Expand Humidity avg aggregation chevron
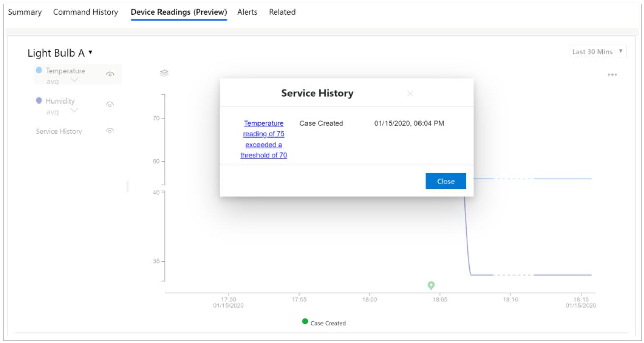This screenshot has width=644, height=343. pos(74,110)
